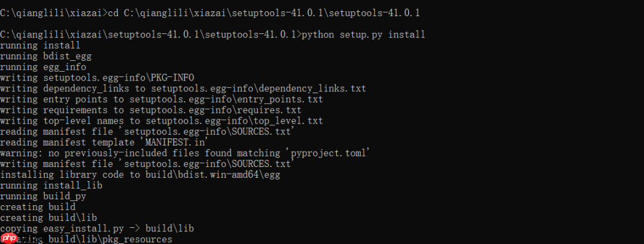Click the 'running install' output line
Screen dimensions: 644x244
[x=40, y=45]
